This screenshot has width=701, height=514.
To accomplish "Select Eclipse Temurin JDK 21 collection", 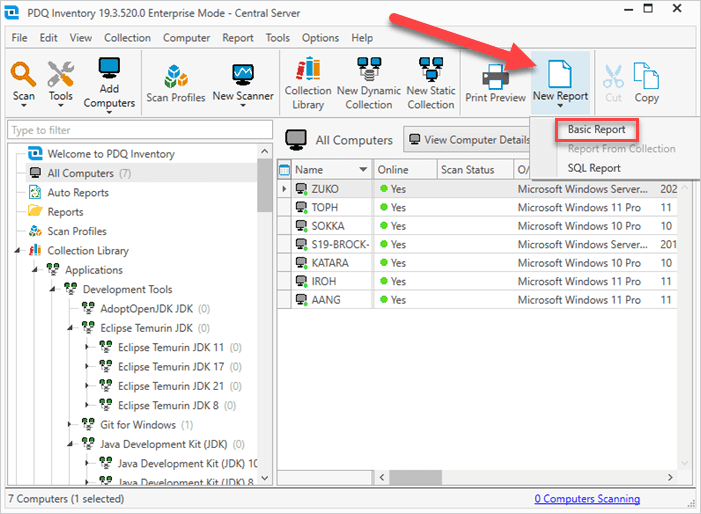I will pos(171,386).
